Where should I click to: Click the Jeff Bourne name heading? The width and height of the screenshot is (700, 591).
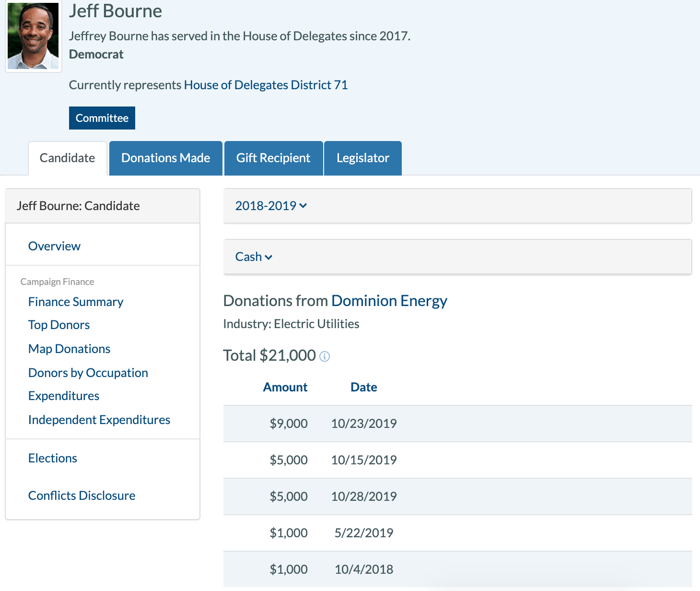click(116, 11)
